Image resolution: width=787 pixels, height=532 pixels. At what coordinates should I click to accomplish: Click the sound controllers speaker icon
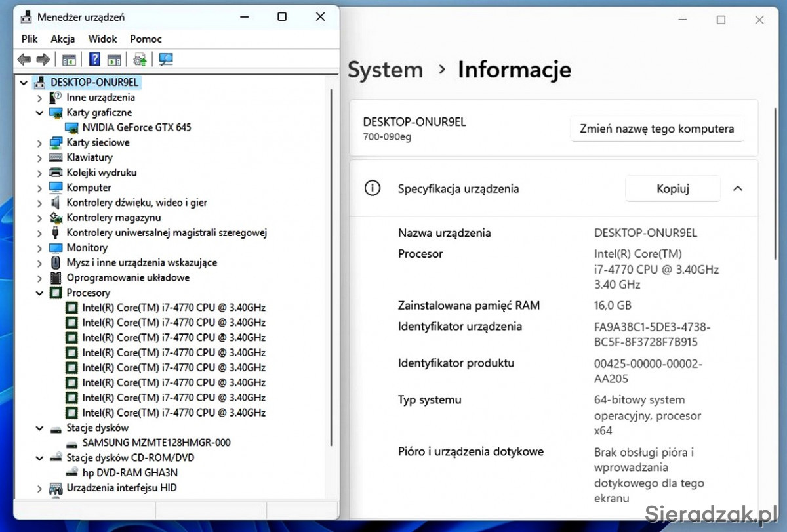(x=56, y=203)
